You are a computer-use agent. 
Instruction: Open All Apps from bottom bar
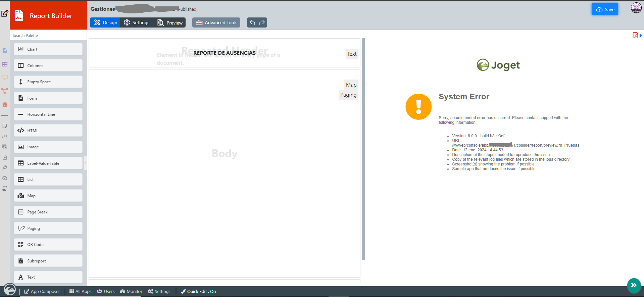point(80,291)
